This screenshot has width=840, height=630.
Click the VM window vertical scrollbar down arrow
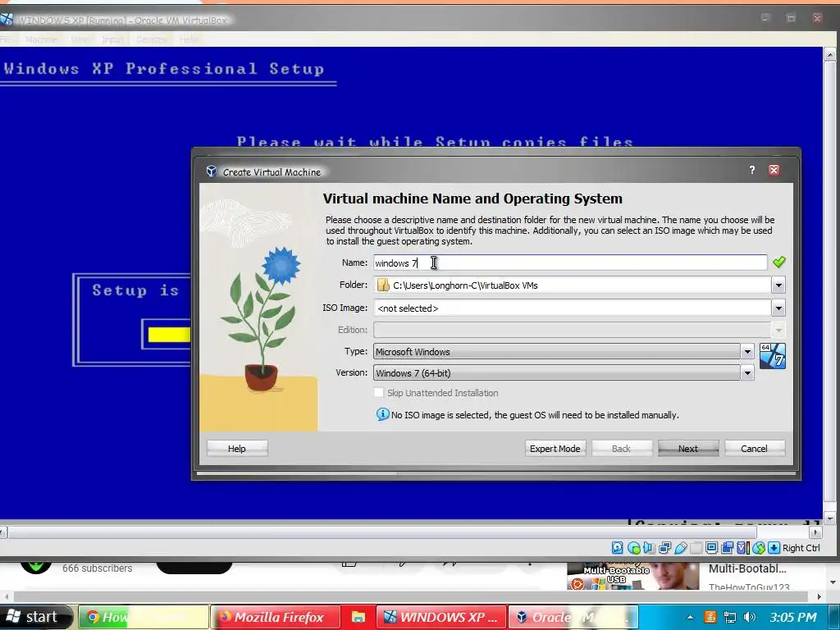click(829, 518)
